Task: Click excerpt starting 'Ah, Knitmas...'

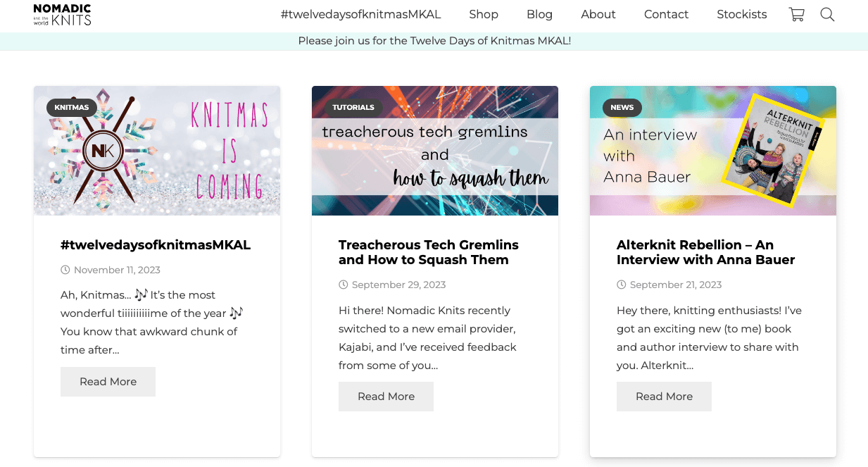Action: [x=152, y=322]
